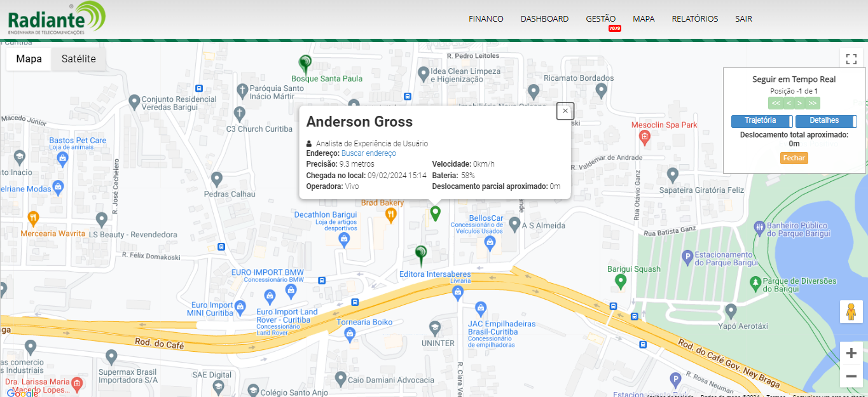Click the Radiante logo
The width and height of the screenshot is (868, 397).
point(55,18)
